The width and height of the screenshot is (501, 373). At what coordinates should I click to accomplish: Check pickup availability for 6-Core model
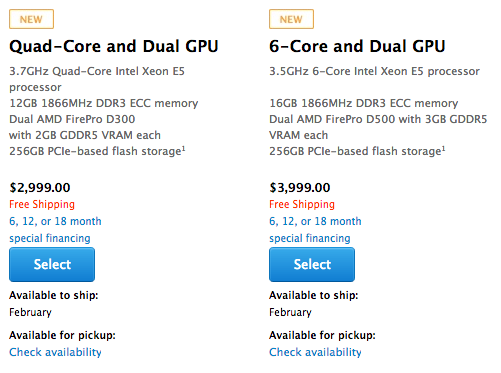(315, 352)
